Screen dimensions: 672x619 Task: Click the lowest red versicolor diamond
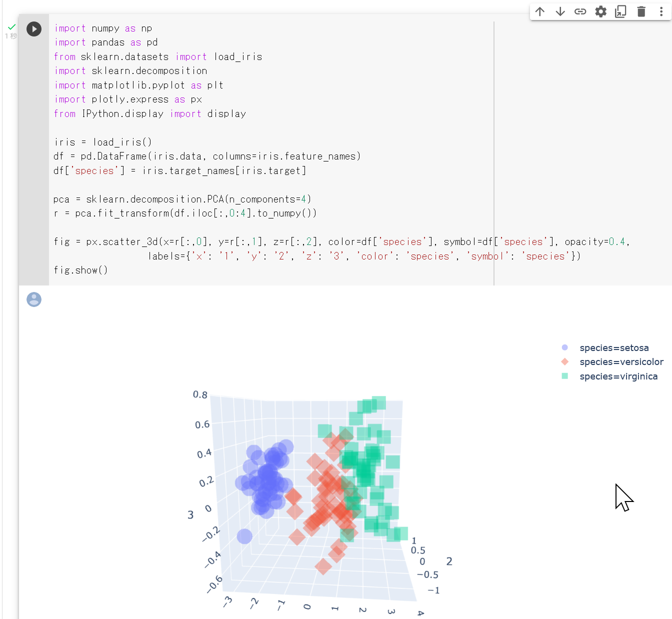323,566
